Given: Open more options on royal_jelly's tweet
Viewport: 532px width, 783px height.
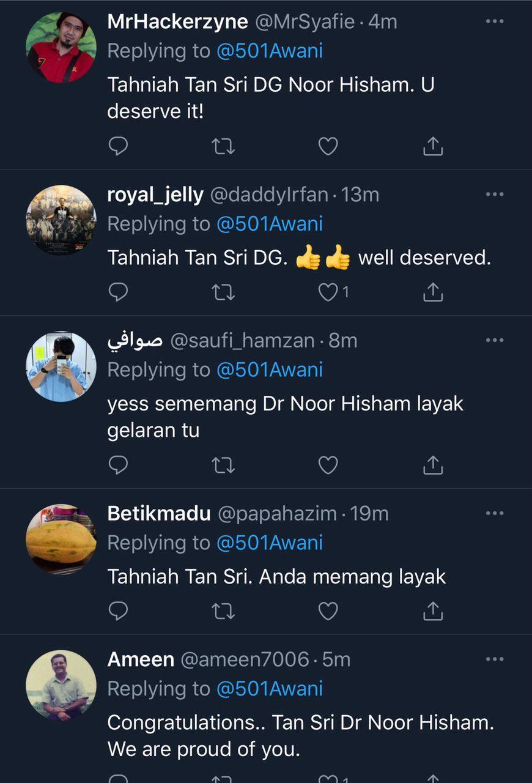Looking at the screenshot, I should [x=494, y=195].
